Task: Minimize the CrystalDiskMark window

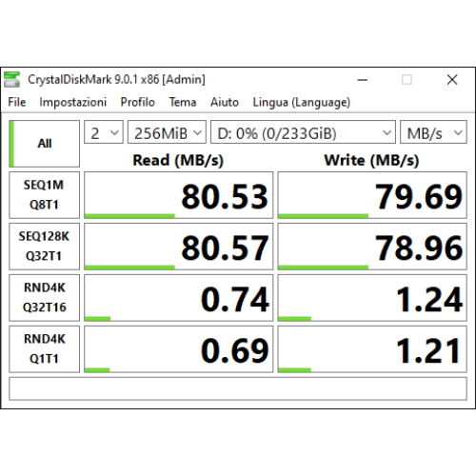Action: click(x=363, y=80)
